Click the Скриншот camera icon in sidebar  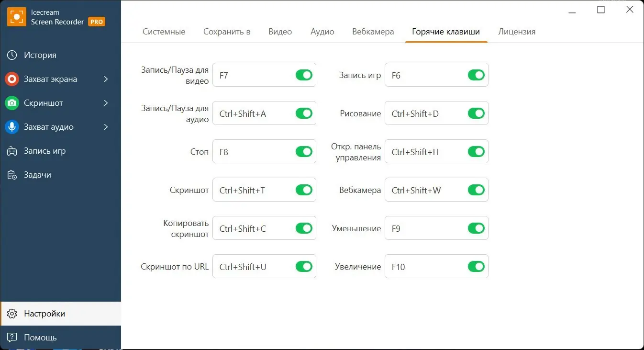tap(11, 102)
